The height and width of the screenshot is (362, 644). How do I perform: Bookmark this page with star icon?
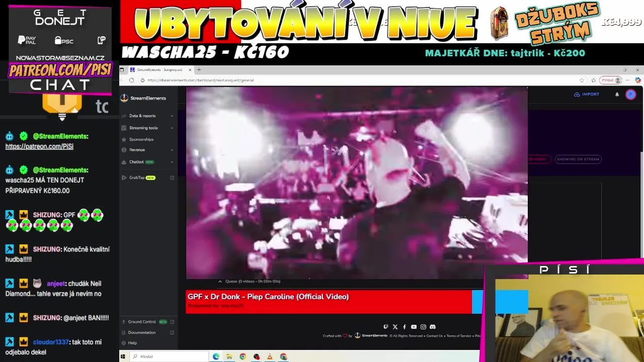(x=582, y=80)
